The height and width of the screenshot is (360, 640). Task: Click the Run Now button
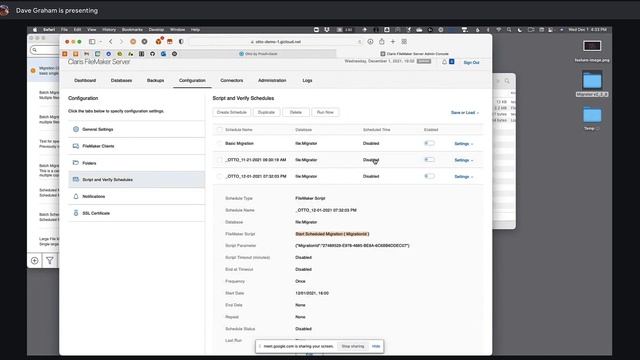[325, 112]
